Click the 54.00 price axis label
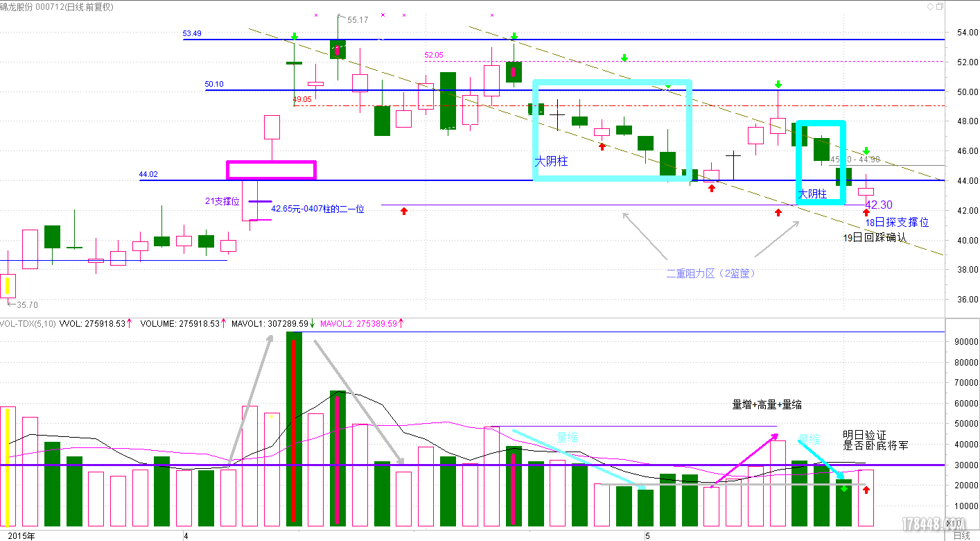 pos(967,33)
